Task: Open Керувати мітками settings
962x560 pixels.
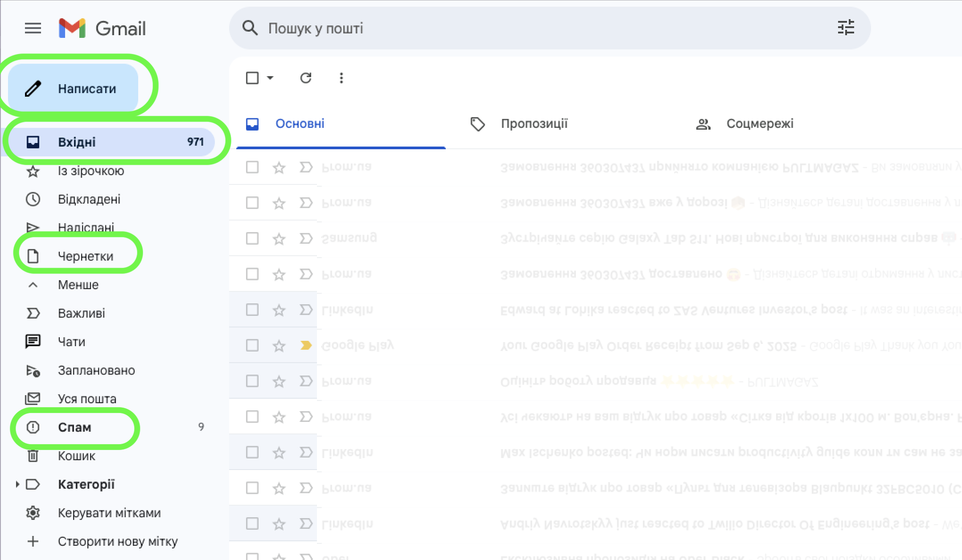Action: [109, 513]
